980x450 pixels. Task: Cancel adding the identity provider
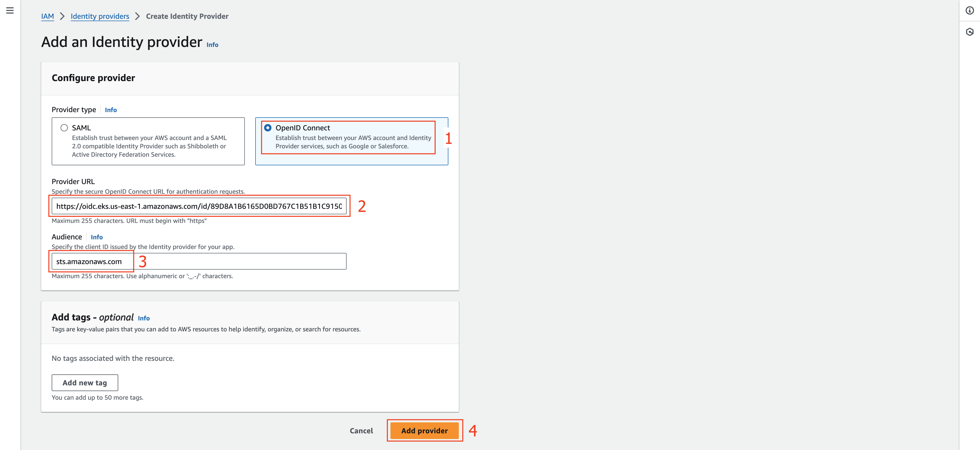point(361,431)
